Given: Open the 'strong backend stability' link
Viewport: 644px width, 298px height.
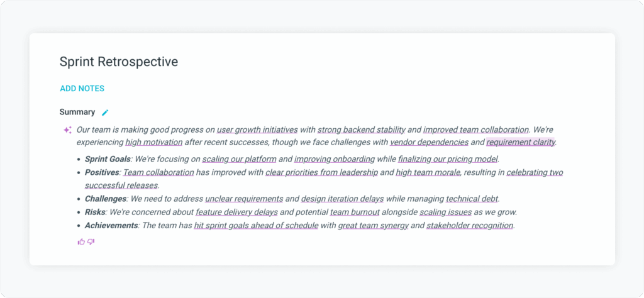Looking at the screenshot, I should point(361,130).
